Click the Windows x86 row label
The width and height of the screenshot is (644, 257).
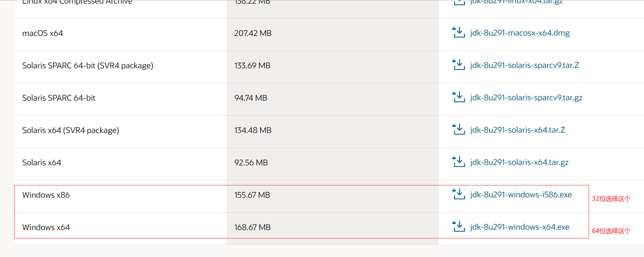[x=46, y=195]
